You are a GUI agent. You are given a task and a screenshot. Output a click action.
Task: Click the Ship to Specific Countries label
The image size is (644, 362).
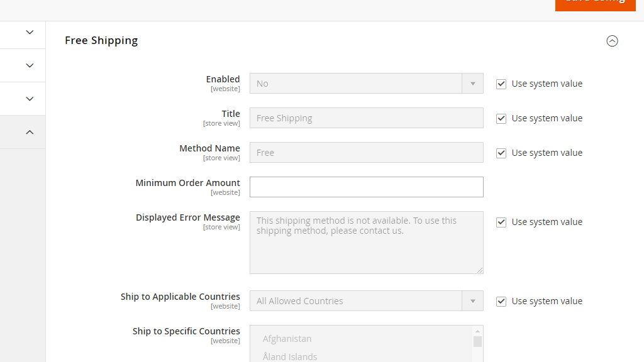(x=186, y=331)
